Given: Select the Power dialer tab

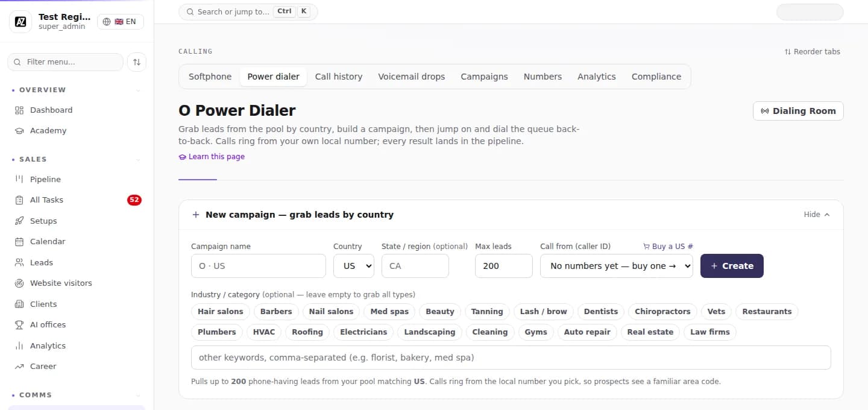Looking at the screenshot, I should (x=273, y=77).
